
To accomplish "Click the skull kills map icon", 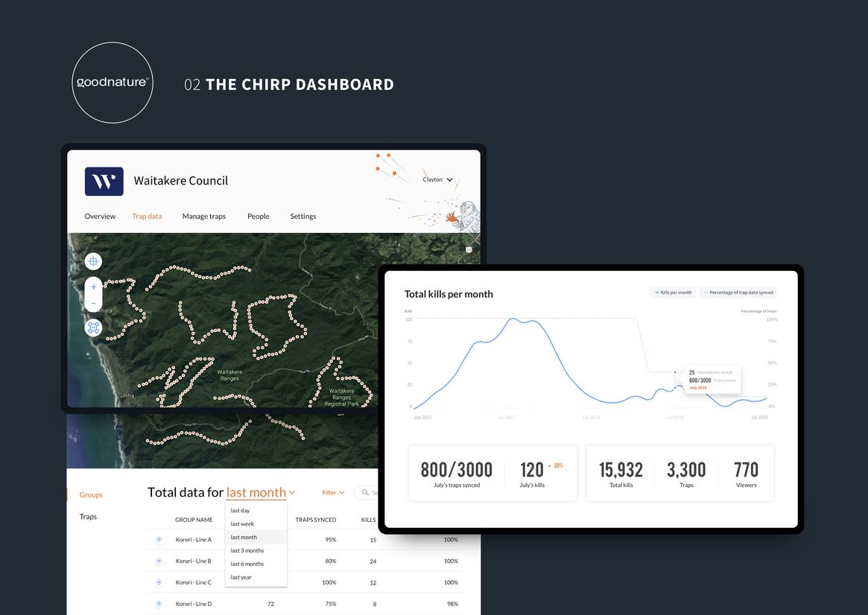I will click(x=93, y=328).
